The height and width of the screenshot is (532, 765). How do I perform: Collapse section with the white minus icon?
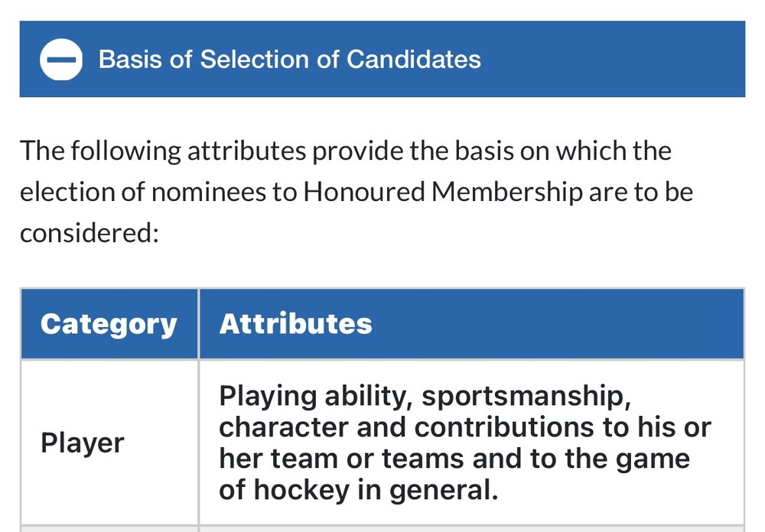pyautogui.click(x=61, y=60)
